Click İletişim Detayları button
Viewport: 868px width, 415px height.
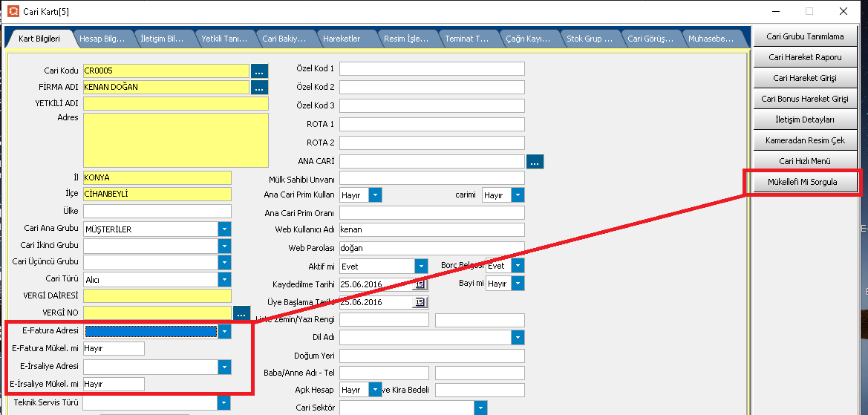click(x=805, y=120)
